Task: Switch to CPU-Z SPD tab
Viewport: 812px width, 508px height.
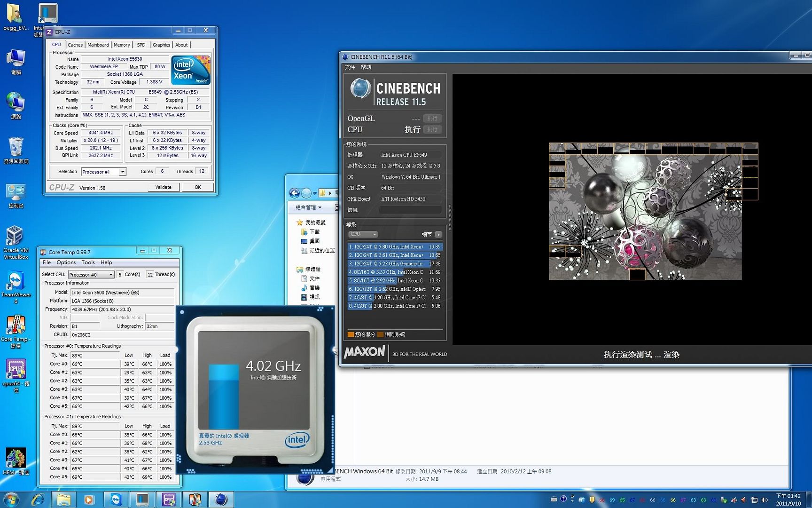Action: [141, 45]
